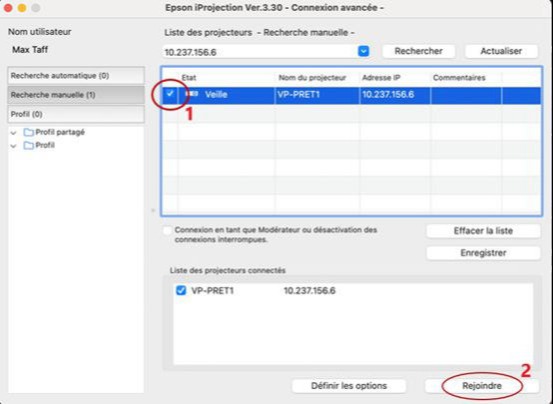The width and height of the screenshot is (553, 404).
Task: Uncheck the VP-PRET1 row checkbox in projector list
Action: point(170,94)
